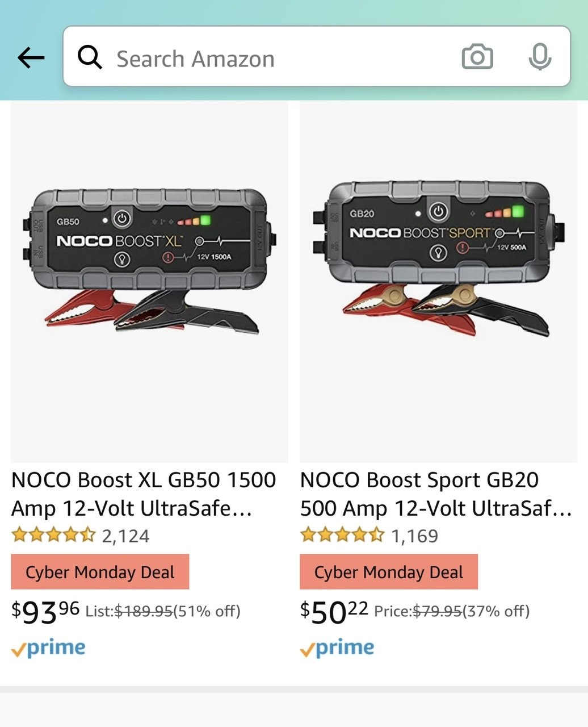Tap the magnifying glass search icon
This screenshot has height=727, width=588.
(90, 57)
